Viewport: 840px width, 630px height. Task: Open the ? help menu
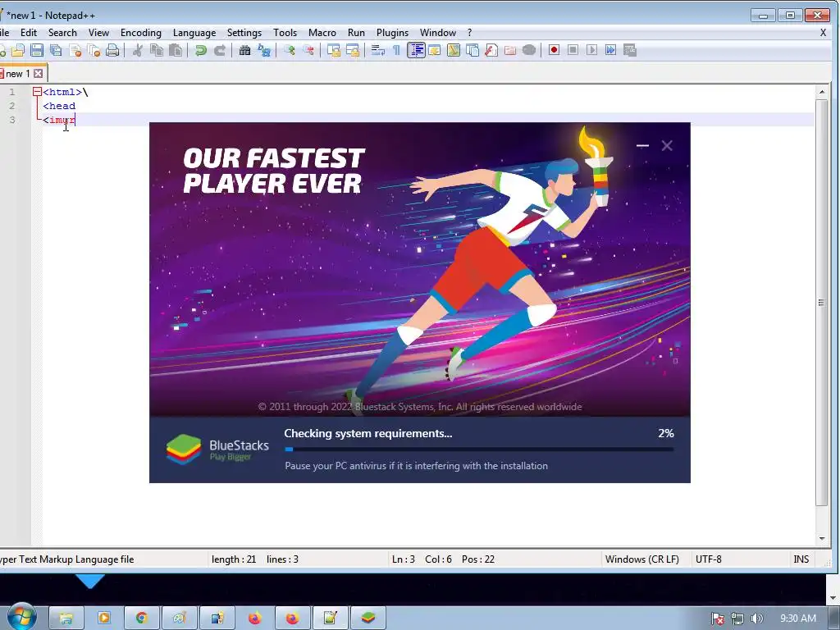tap(470, 33)
